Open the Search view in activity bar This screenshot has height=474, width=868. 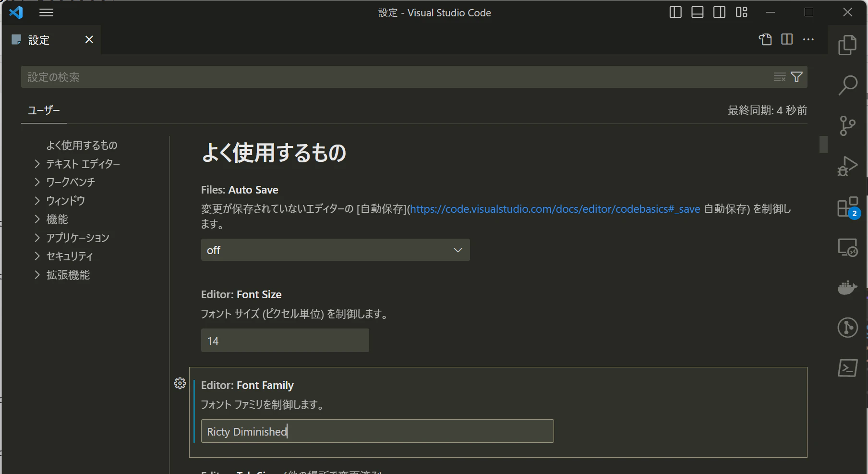[x=847, y=85]
